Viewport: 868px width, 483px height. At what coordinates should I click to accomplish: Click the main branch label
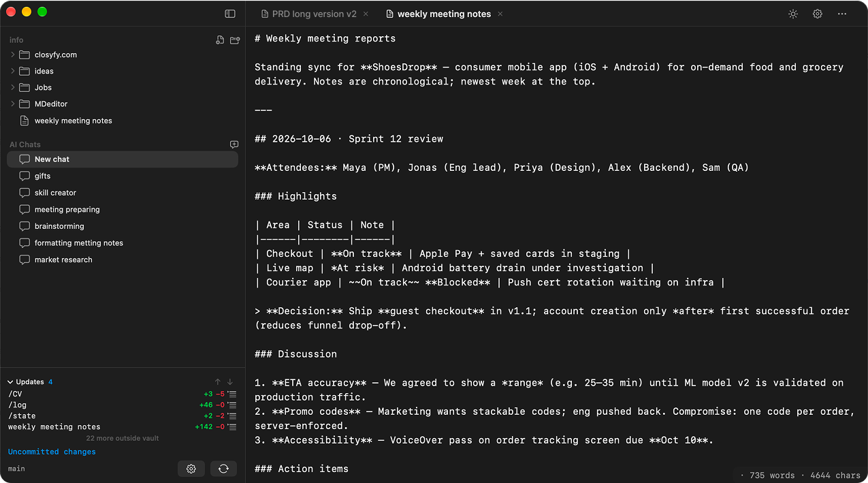[16, 469]
